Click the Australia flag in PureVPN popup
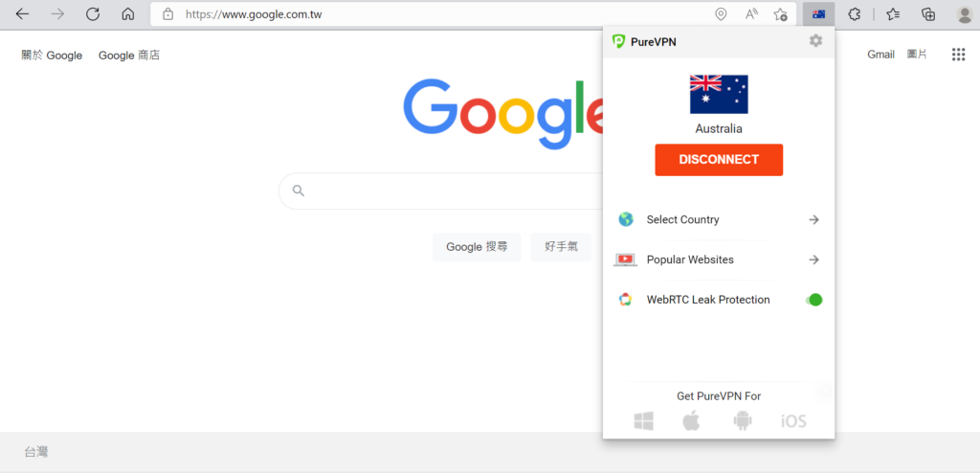Screen dimensions: 980x473 [719, 94]
